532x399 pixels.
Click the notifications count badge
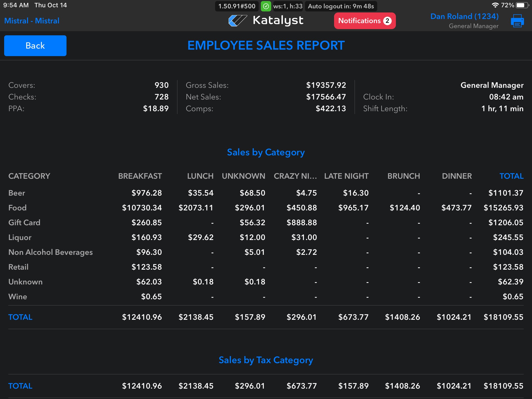(x=387, y=21)
